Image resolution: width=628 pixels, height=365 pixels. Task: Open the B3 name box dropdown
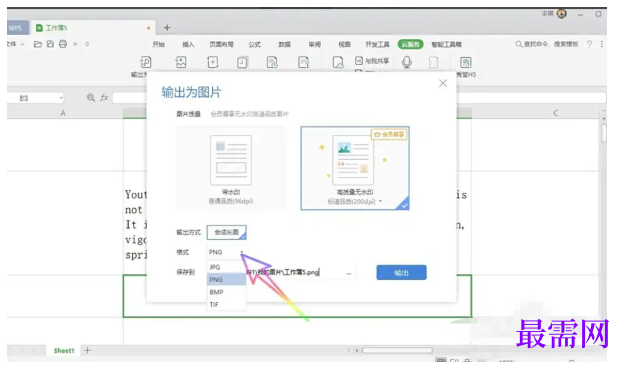tap(61, 98)
